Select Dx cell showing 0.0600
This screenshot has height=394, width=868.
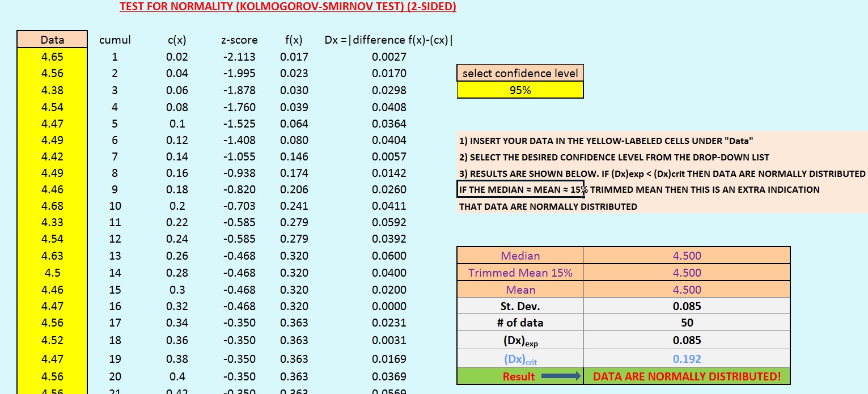tap(389, 256)
